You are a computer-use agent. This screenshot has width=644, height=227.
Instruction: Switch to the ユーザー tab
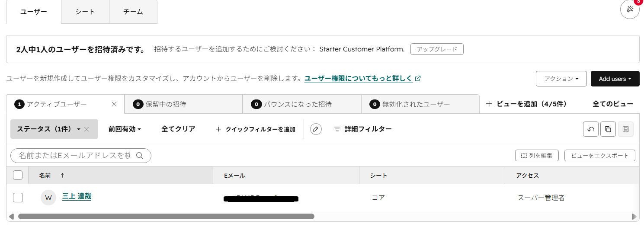[34, 12]
